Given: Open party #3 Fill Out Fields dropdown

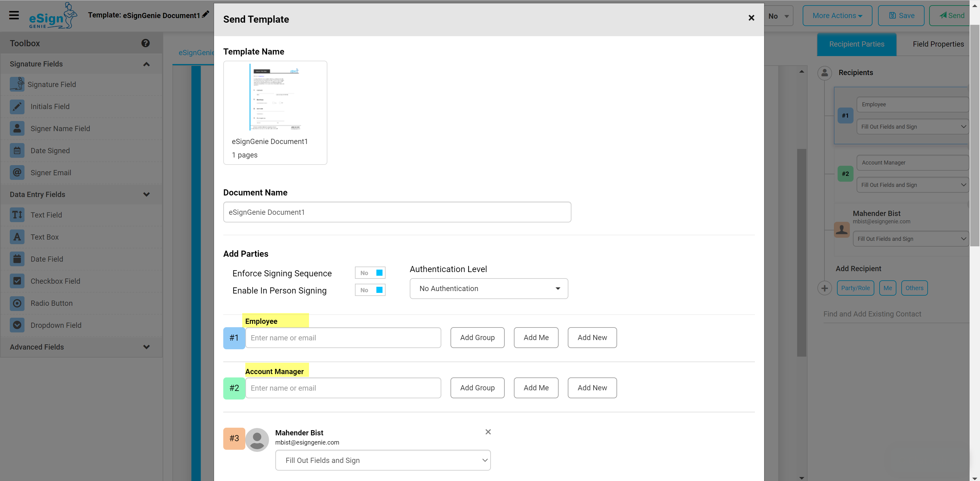Looking at the screenshot, I should pyautogui.click(x=383, y=460).
